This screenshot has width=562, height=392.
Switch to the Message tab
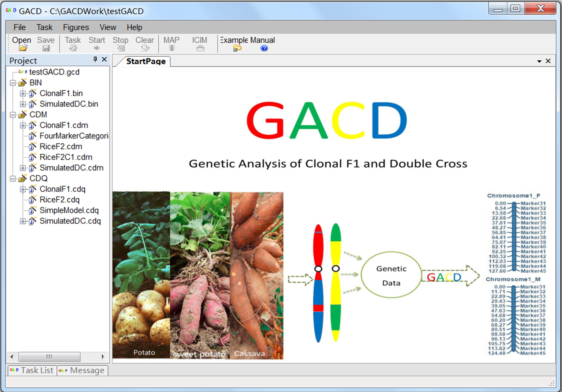point(83,370)
